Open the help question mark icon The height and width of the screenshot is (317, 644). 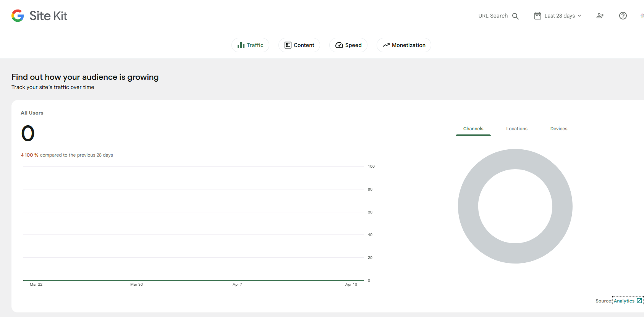[623, 16]
